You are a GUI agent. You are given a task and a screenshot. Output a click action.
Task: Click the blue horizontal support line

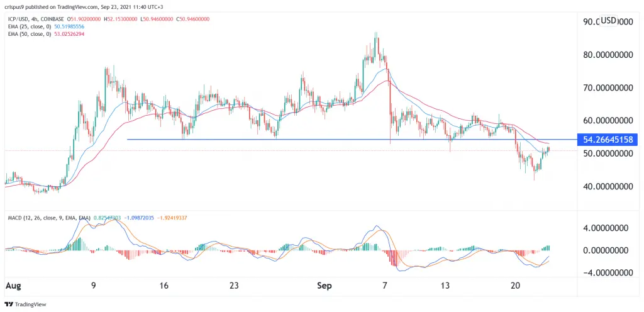[352, 140]
